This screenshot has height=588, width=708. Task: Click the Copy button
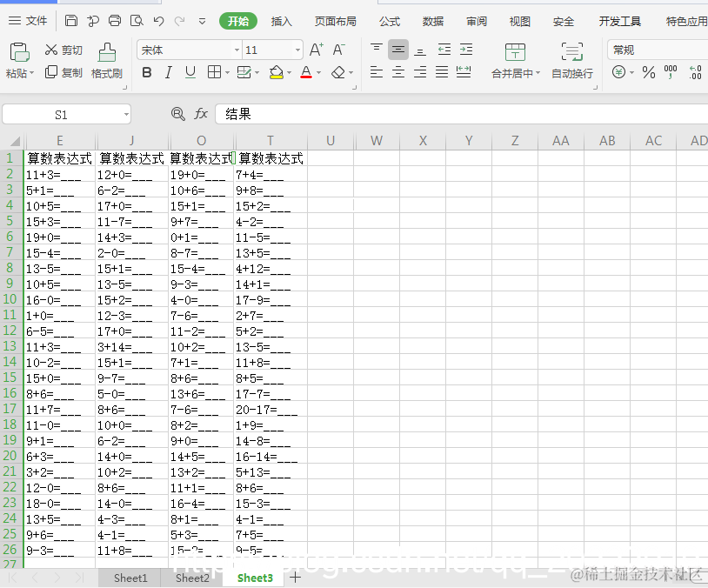click(x=63, y=72)
